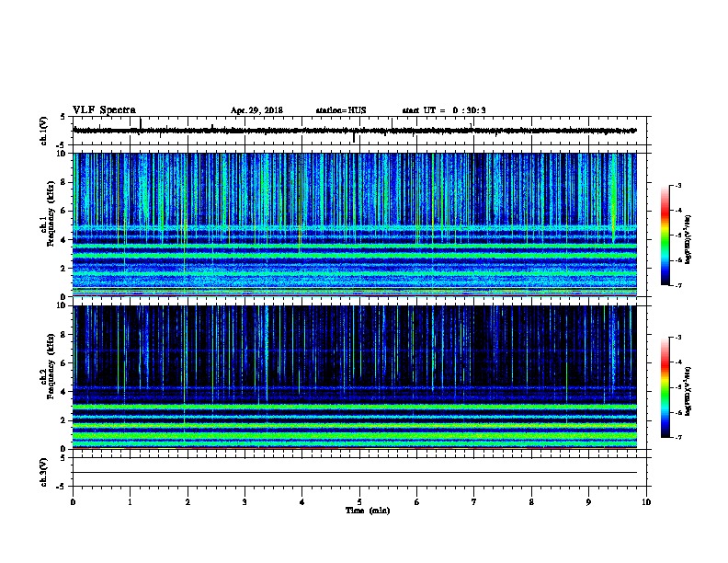Click the "5" tick on ch.3(V) axis
Image resolution: width=728 pixels, height=563 pixels.
click(63, 458)
